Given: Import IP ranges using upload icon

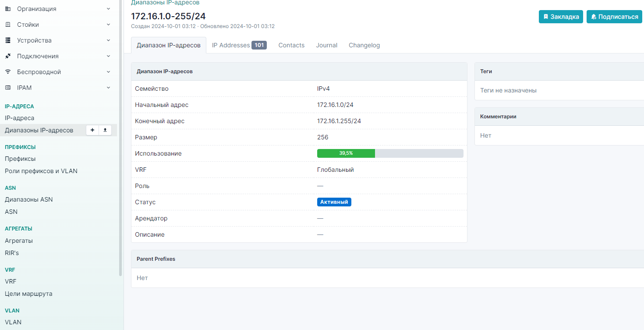Looking at the screenshot, I should click(x=105, y=130).
